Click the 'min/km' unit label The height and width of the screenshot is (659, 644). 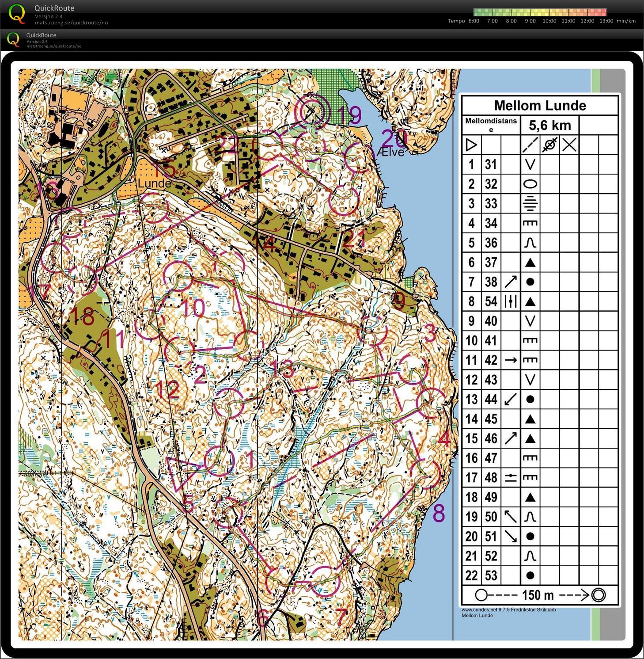tap(626, 21)
